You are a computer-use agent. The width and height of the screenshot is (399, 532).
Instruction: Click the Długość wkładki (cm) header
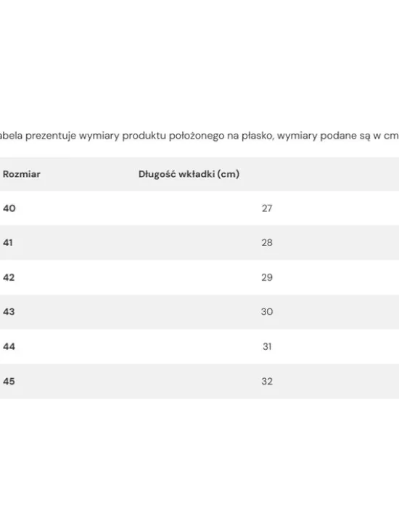pyautogui.click(x=189, y=174)
